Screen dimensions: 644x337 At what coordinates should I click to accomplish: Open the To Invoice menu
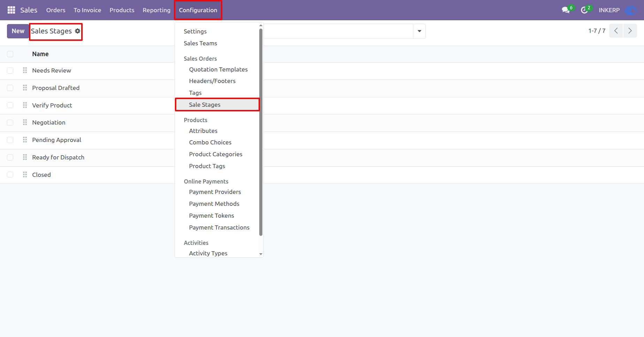87,10
